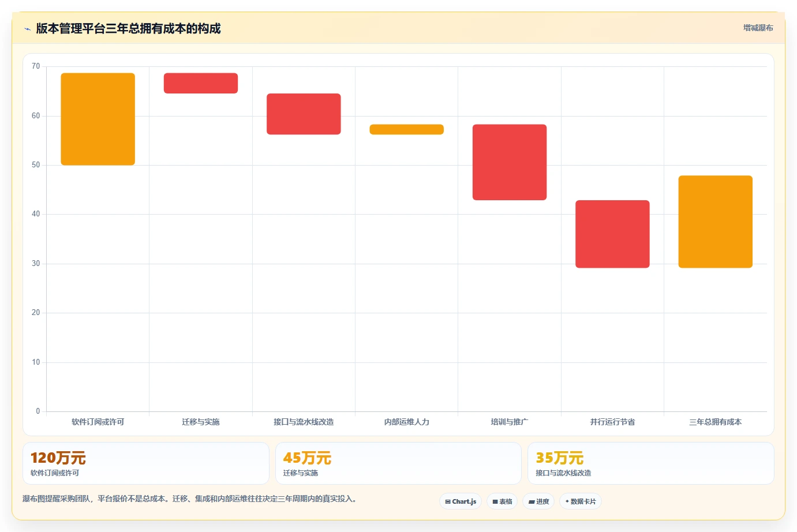The image size is (797, 532).
Task: Click the x-axis label 三年总拥有成本
Action: point(716,422)
